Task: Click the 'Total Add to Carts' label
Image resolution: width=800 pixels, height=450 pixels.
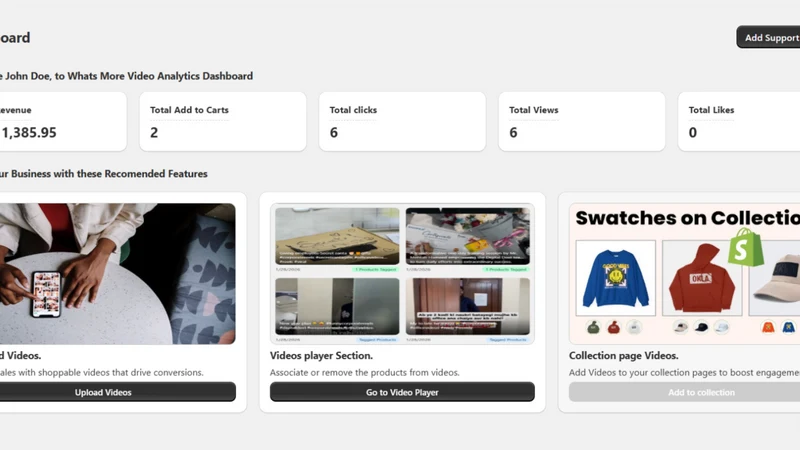Action: click(x=189, y=110)
